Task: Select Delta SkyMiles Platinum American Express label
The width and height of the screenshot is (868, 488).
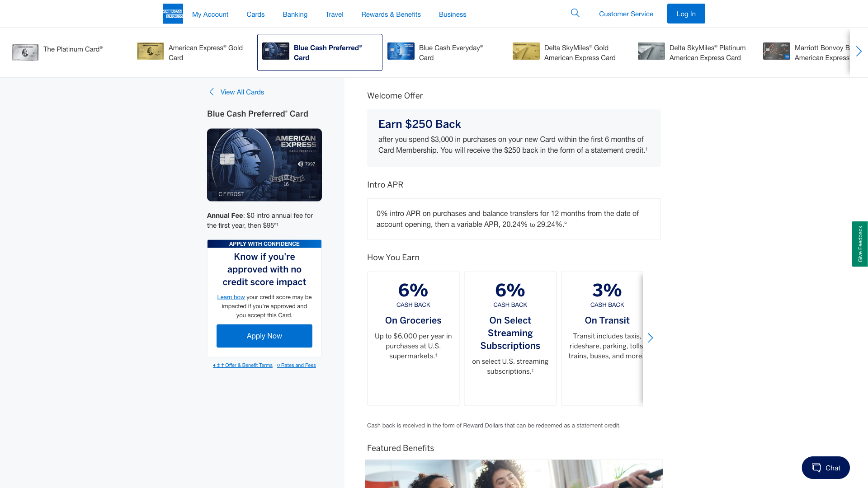Action: [x=708, y=52]
